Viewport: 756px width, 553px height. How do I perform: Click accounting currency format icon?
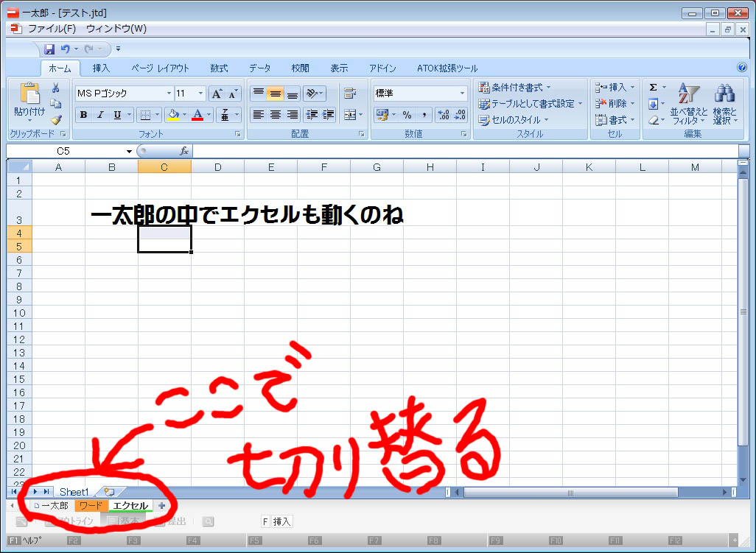point(382,115)
